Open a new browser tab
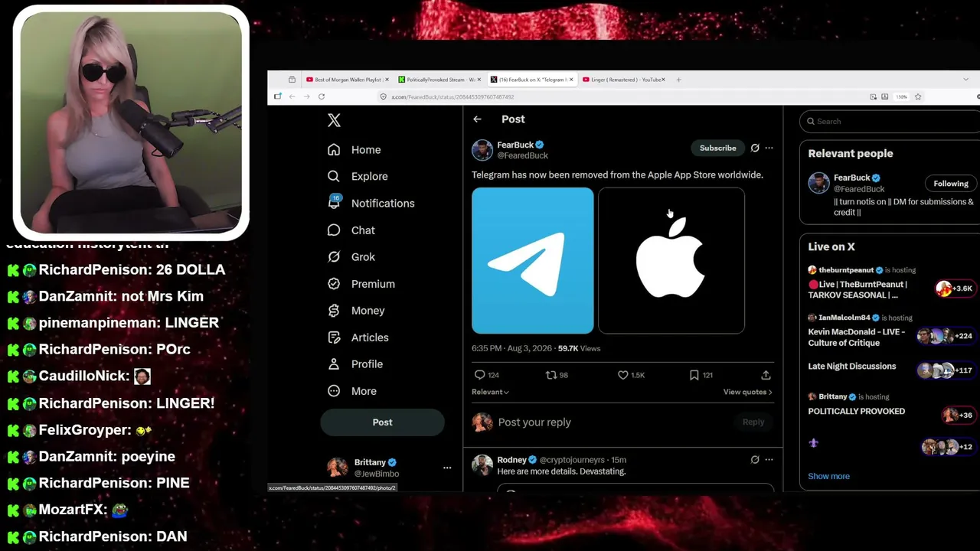Image resolution: width=980 pixels, height=551 pixels. point(678,80)
